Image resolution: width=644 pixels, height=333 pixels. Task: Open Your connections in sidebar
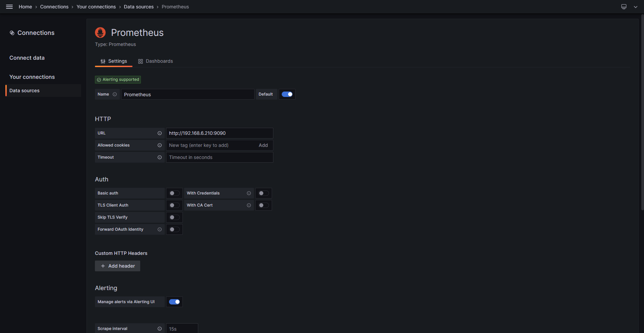pos(32,77)
